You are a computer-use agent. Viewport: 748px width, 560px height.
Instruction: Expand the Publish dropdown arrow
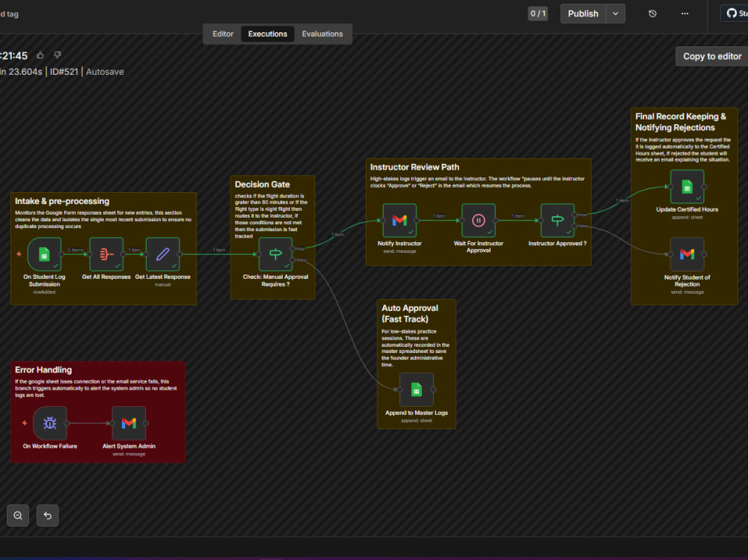tap(616, 14)
